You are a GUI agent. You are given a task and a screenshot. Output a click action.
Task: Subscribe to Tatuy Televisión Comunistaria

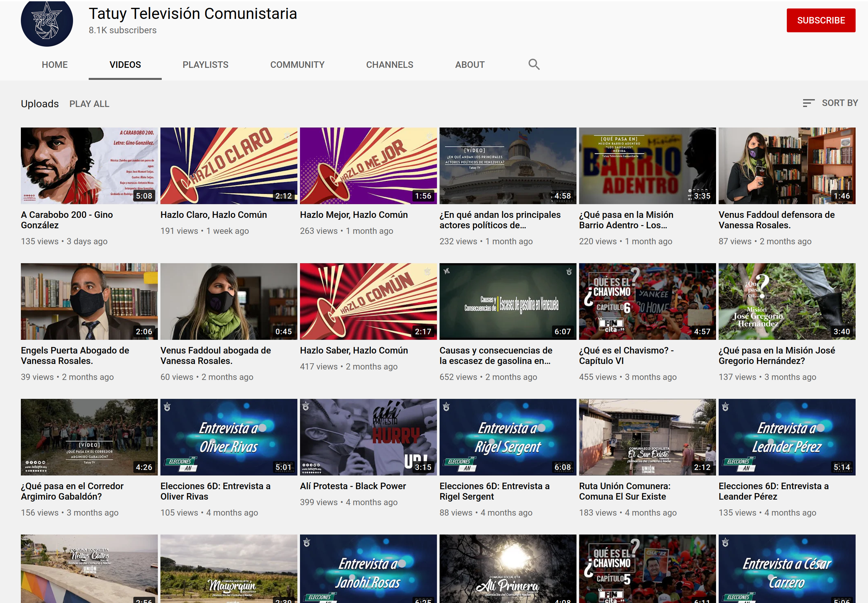pyautogui.click(x=821, y=21)
